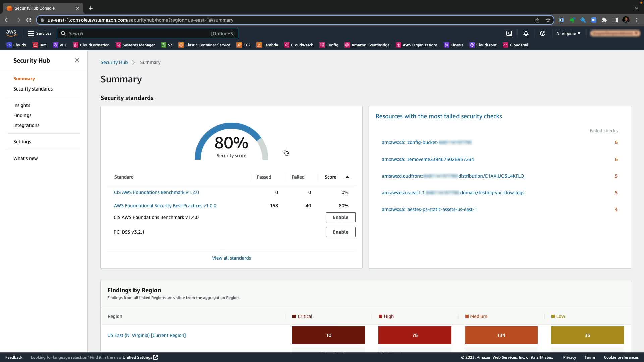
Task: Enable CIS AWS Foundations Benchmark v1.4.0
Action: point(340,217)
